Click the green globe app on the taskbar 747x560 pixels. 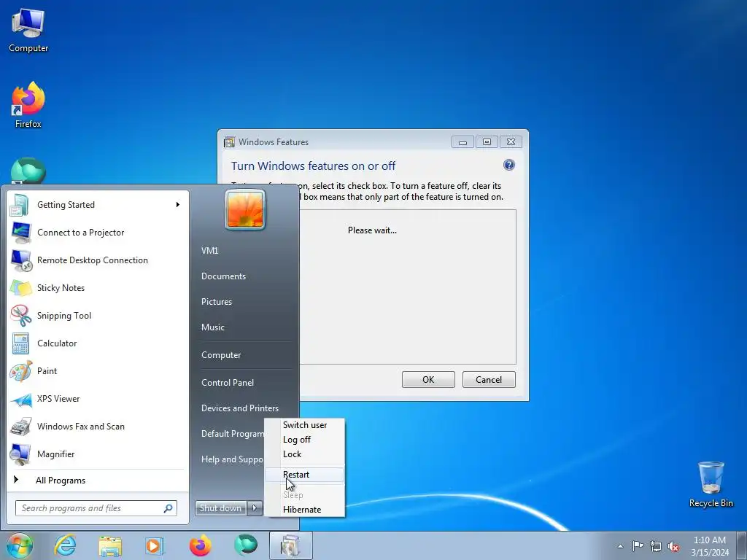coord(245,545)
